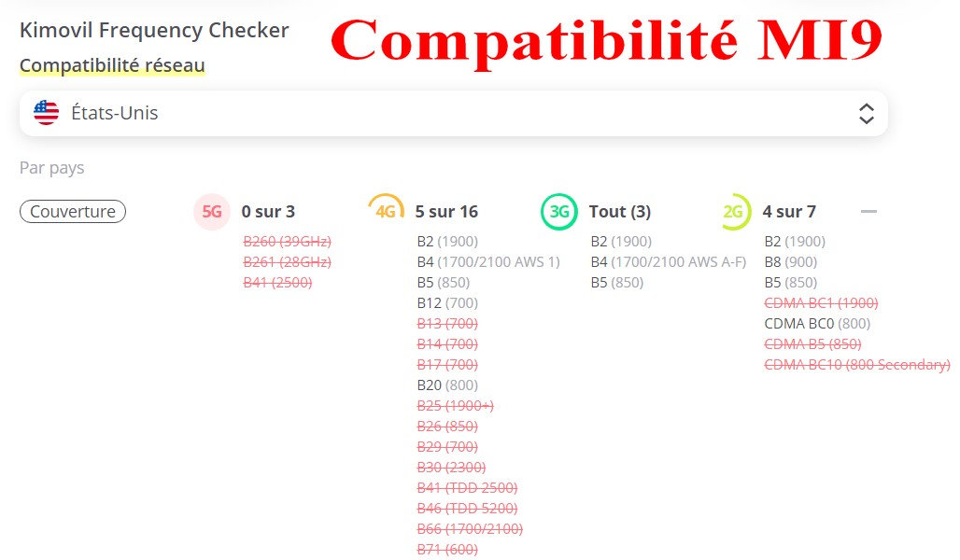Screen dimensions: 960x560
Task: Click the struck-through "B66 (1700/2100)" band
Action: (x=470, y=529)
